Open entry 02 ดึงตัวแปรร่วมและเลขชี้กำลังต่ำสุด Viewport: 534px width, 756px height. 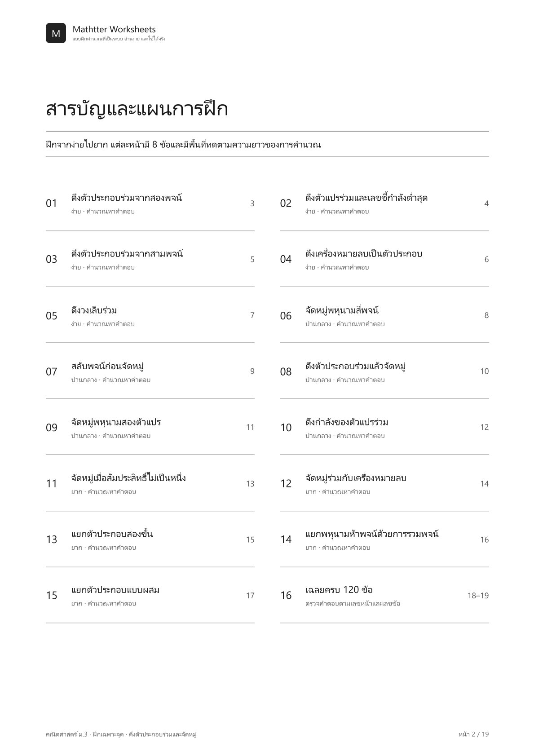tap(384, 203)
